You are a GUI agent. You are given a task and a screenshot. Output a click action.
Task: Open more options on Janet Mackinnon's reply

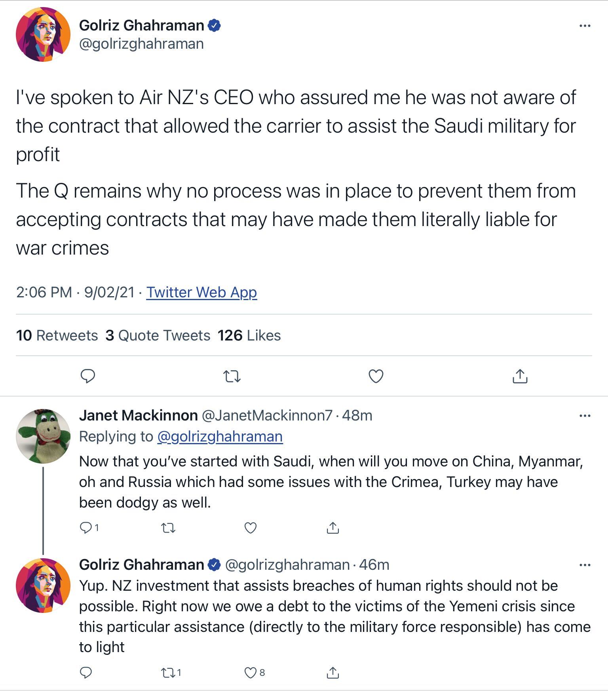pos(585,416)
